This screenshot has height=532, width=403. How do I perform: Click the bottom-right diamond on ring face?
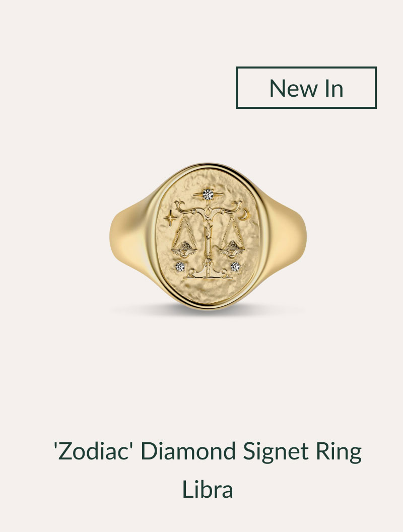[235, 267]
